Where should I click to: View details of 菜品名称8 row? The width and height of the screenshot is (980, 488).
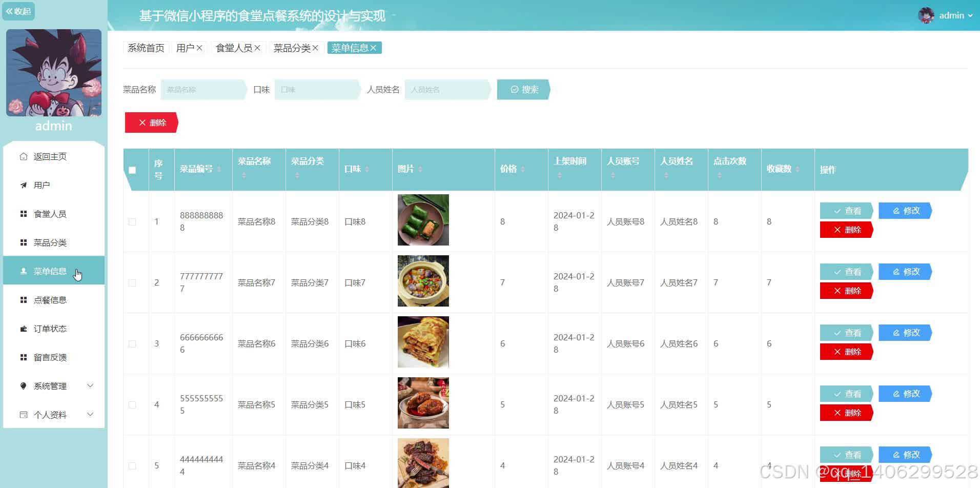pyautogui.click(x=847, y=211)
